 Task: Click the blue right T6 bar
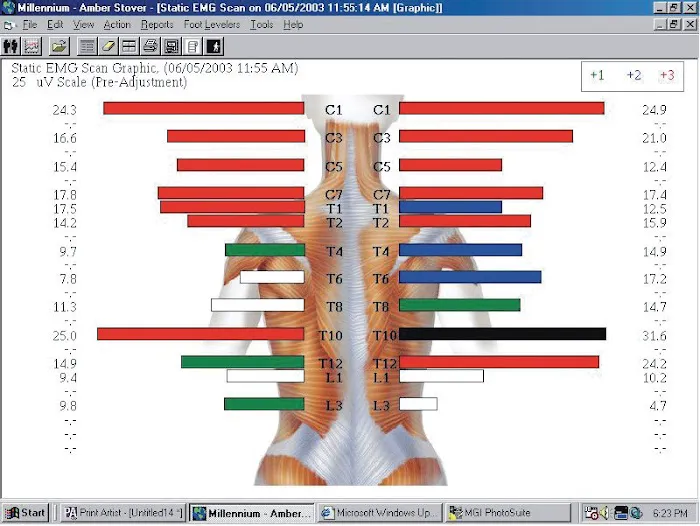click(x=470, y=277)
